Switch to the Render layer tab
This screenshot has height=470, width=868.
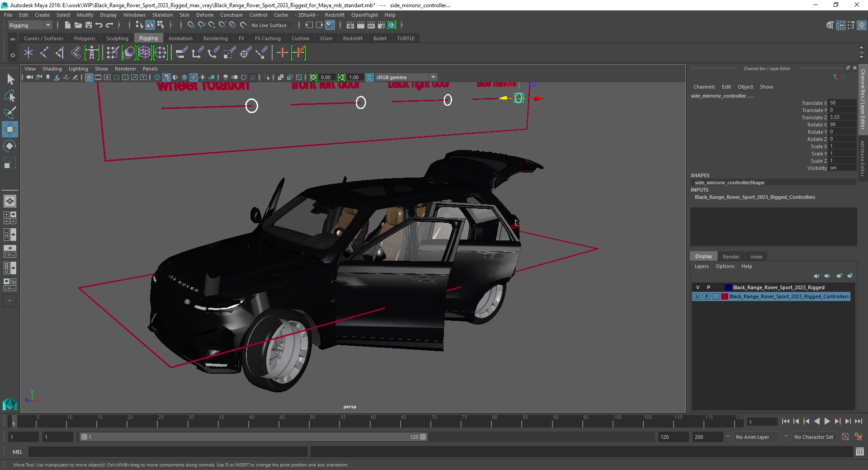tap(731, 256)
